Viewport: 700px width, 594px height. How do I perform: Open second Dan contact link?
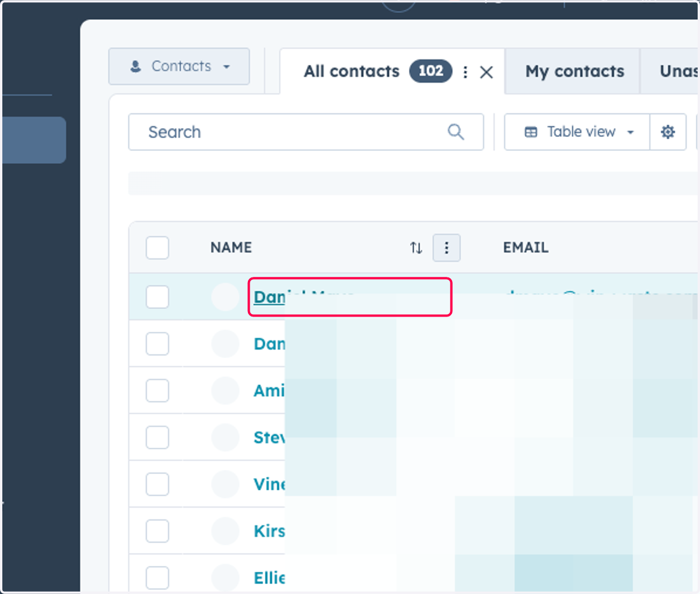269,344
